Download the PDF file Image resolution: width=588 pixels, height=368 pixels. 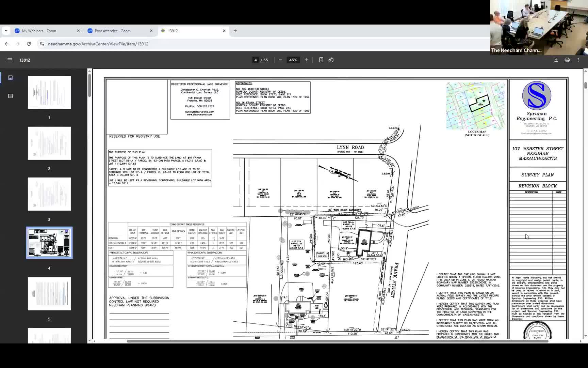(x=556, y=60)
